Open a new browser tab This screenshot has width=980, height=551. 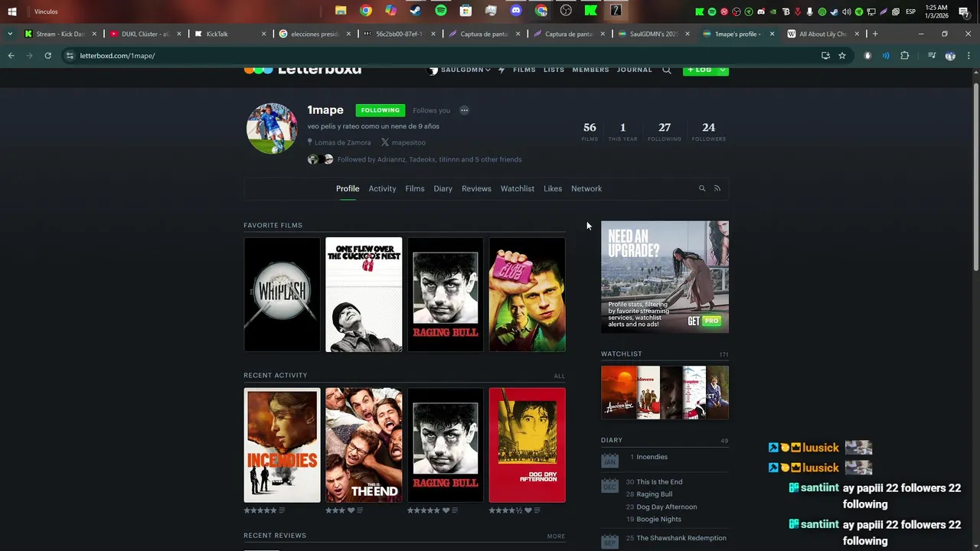pos(875,34)
